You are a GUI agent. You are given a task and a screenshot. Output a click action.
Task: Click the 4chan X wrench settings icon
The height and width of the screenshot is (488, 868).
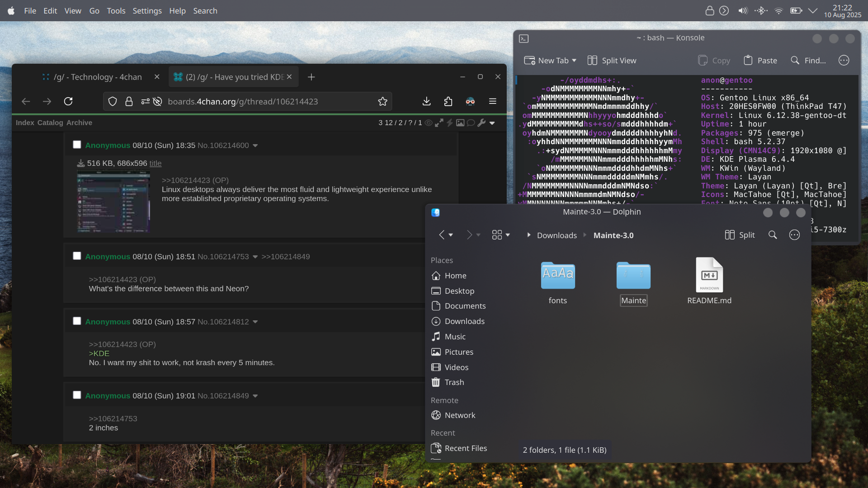pyautogui.click(x=481, y=122)
